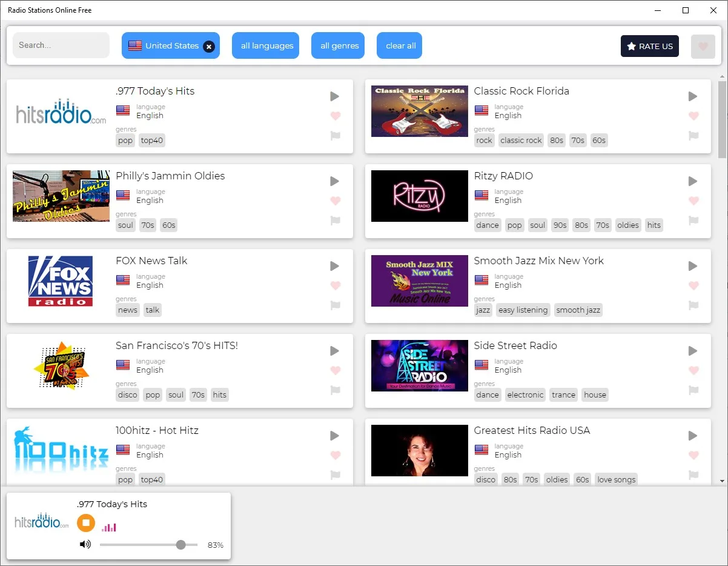Image resolution: width=728 pixels, height=566 pixels.
Task: Play Philly's Jammin Oldies station
Action: [x=335, y=181]
